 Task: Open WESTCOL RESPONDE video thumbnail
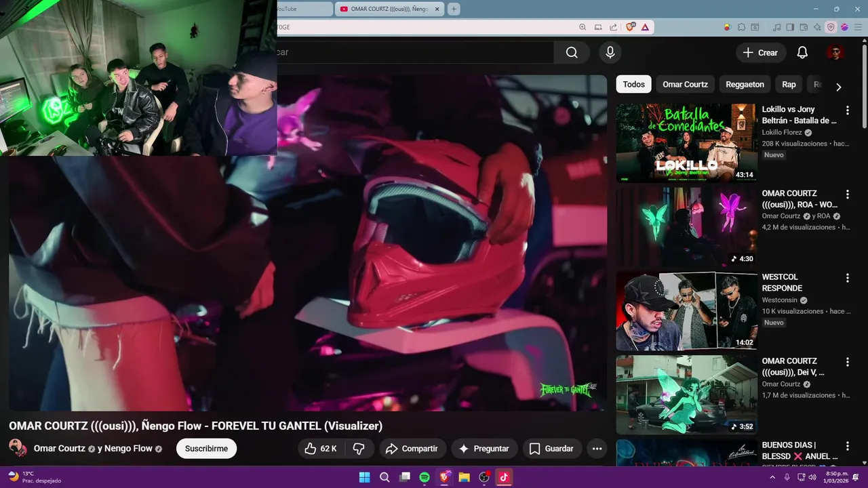point(686,311)
